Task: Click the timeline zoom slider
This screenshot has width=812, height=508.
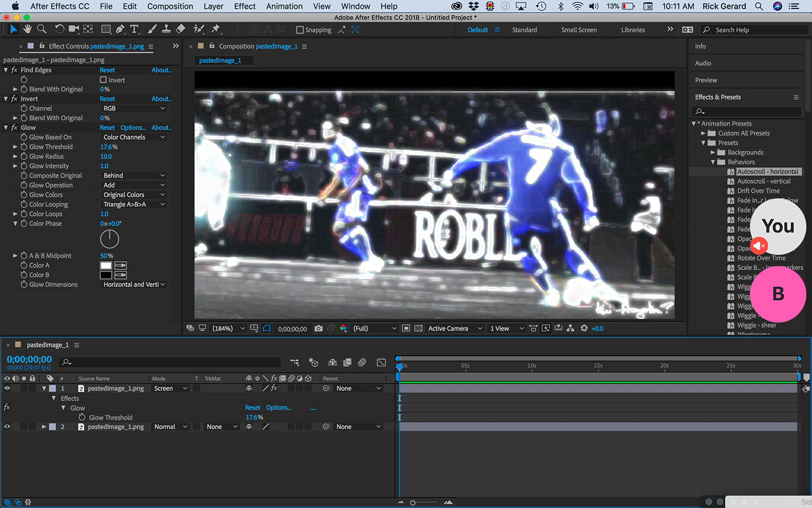Action: pyautogui.click(x=424, y=502)
